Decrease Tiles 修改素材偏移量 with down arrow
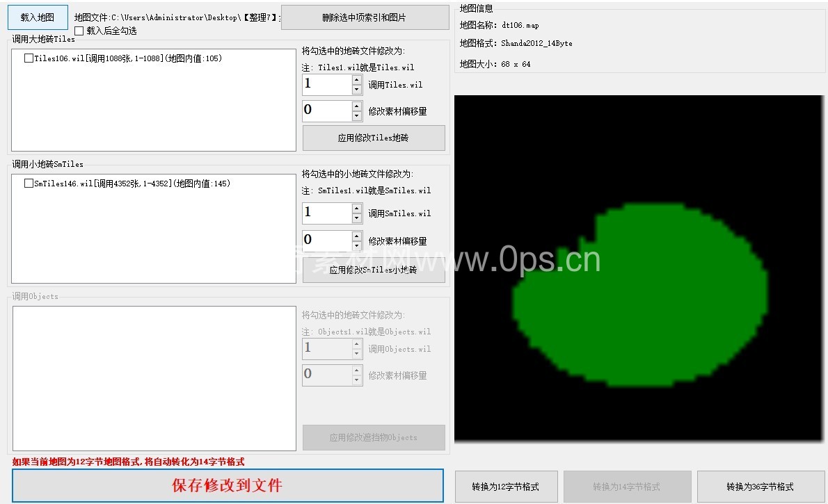This screenshot has width=828, height=504. click(357, 116)
